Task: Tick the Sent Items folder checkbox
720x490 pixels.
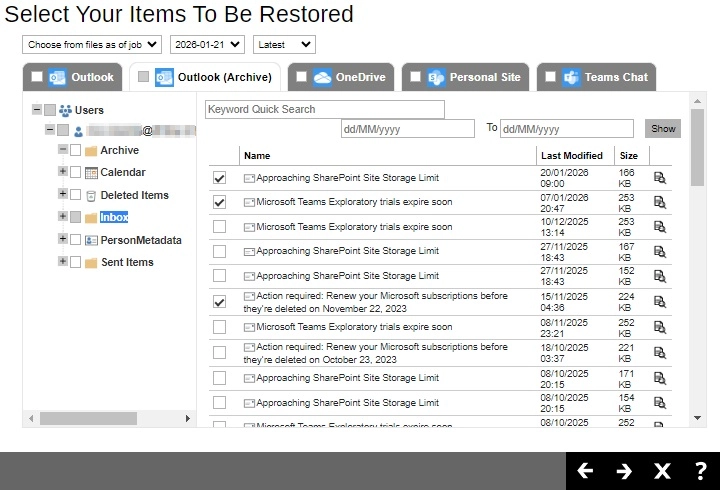Action: coord(75,262)
